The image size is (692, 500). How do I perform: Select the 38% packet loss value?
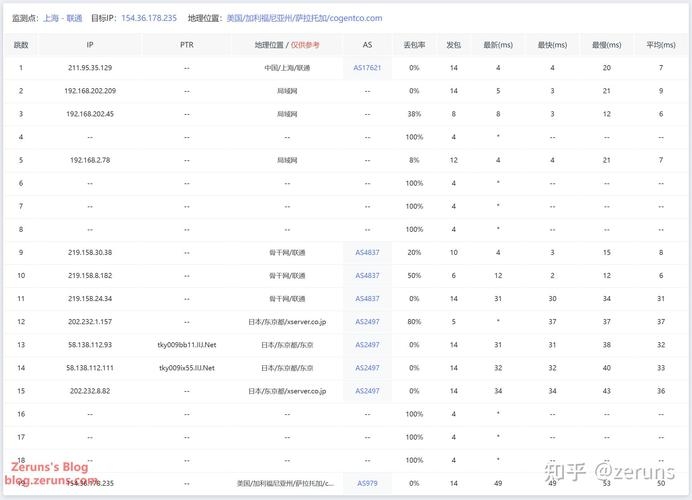(414, 114)
